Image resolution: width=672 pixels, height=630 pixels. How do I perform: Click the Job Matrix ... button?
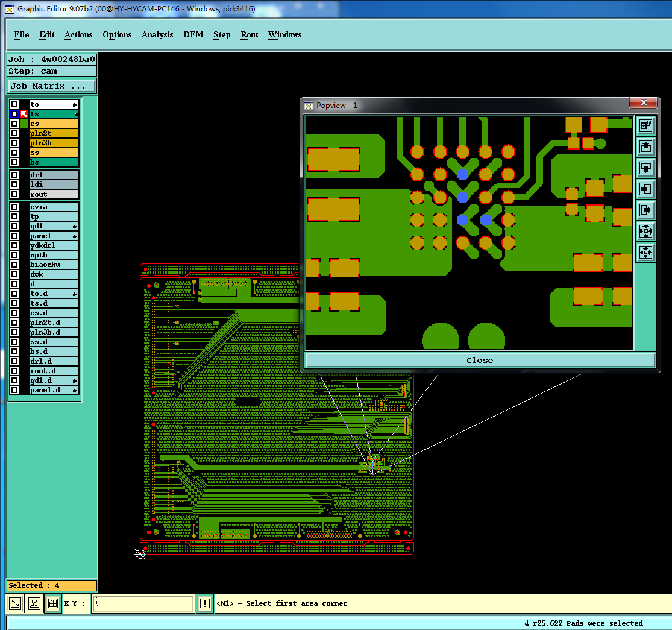(x=52, y=86)
